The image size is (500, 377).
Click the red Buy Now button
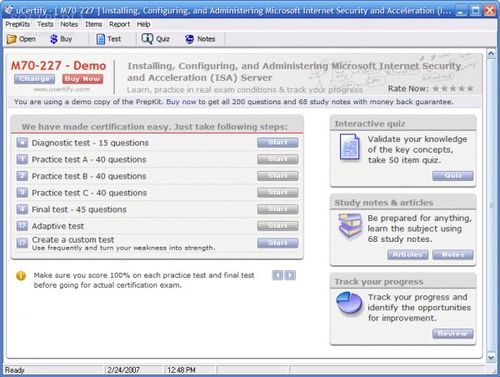pyautogui.click(x=82, y=79)
